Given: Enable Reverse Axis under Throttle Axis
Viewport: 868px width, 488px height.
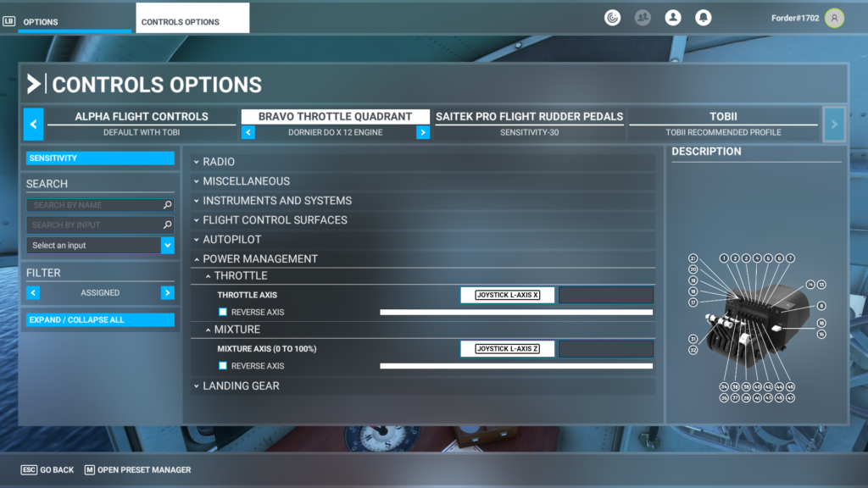Looking at the screenshot, I should 223,312.
